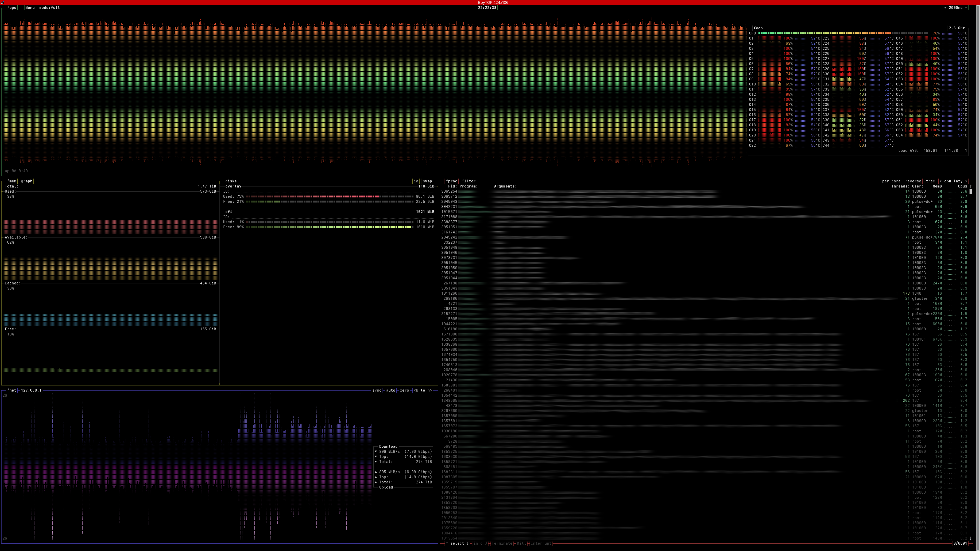Toggle process tree view
980x551 pixels.
pyautogui.click(x=930, y=181)
